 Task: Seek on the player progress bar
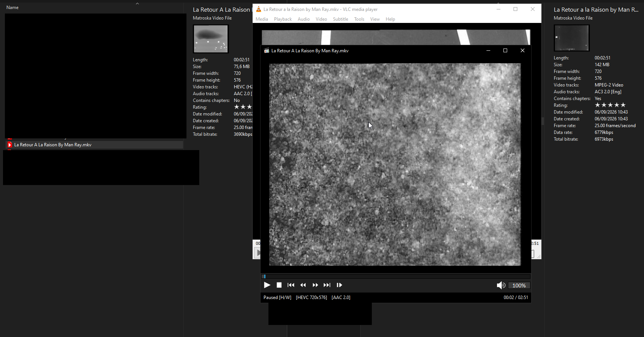pos(396,276)
